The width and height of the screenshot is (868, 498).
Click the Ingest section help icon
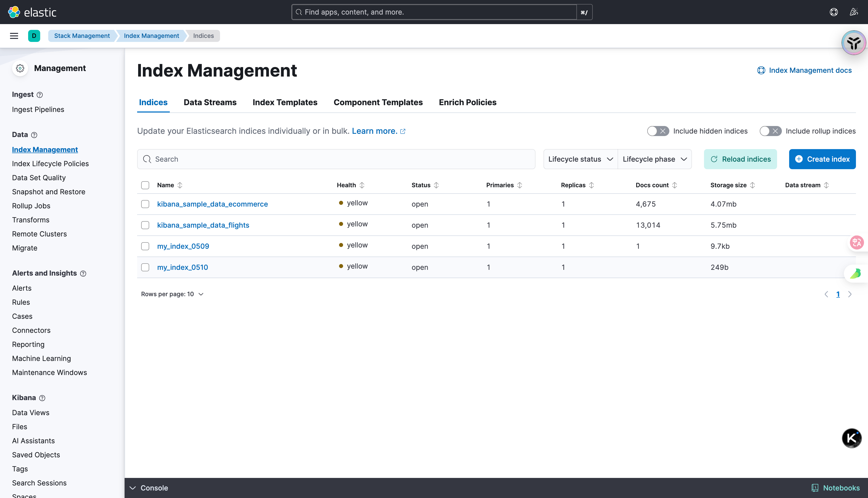(x=40, y=95)
